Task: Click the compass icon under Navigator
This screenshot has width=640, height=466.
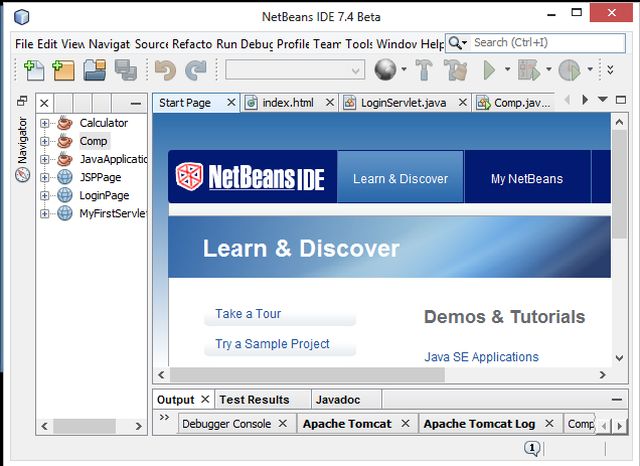Action: pos(22,175)
